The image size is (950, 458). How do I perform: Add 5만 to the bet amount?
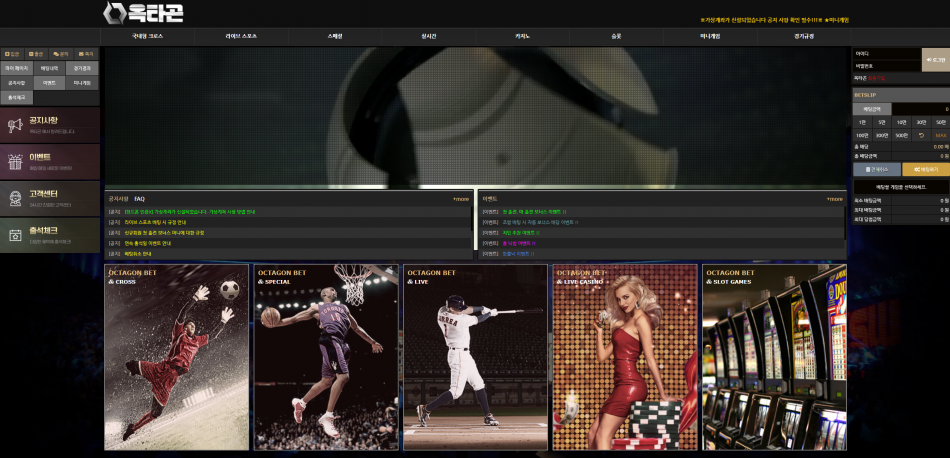(x=882, y=122)
